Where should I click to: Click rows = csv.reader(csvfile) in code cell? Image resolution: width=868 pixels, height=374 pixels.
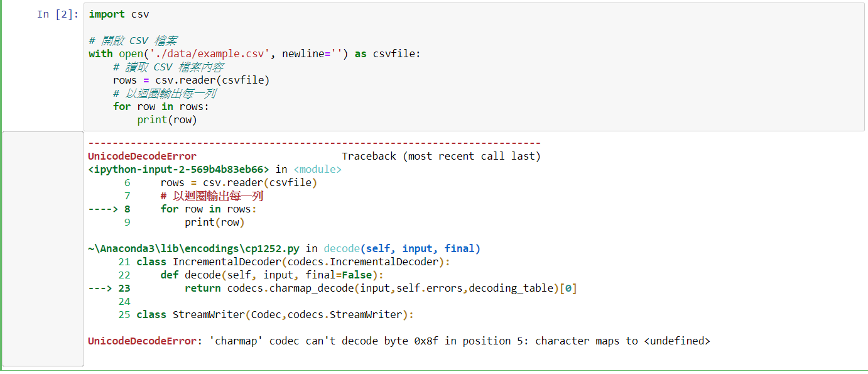click(191, 80)
